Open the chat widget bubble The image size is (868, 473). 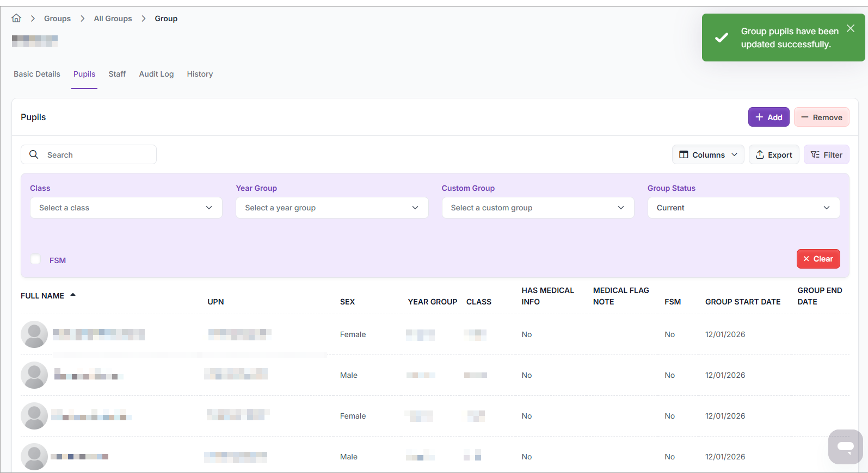coord(845,447)
